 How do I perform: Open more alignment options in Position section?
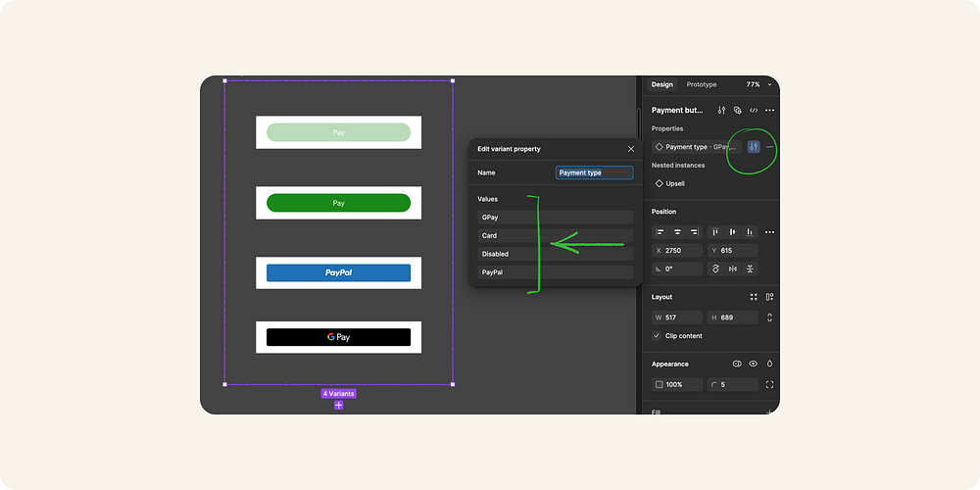769,232
